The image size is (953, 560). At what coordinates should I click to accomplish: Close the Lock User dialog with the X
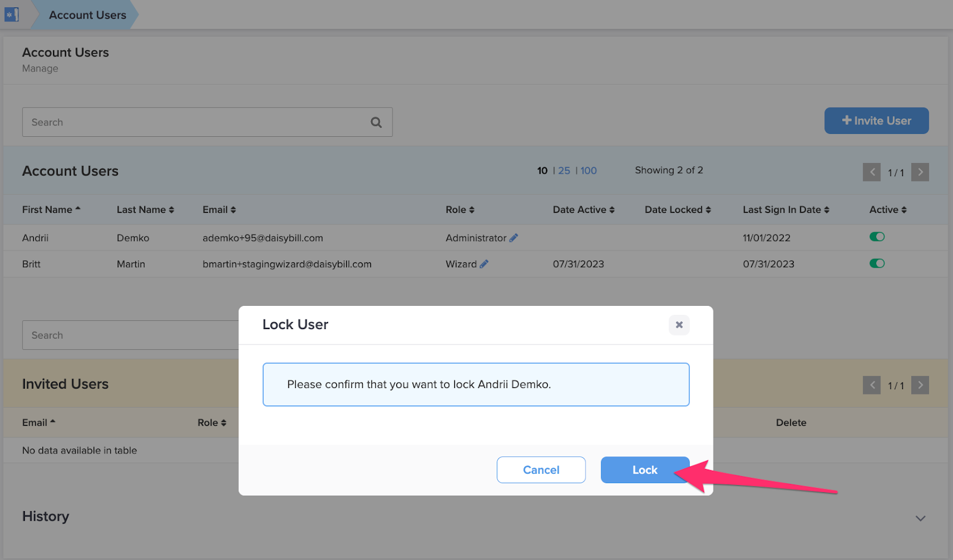pyautogui.click(x=679, y=325)
